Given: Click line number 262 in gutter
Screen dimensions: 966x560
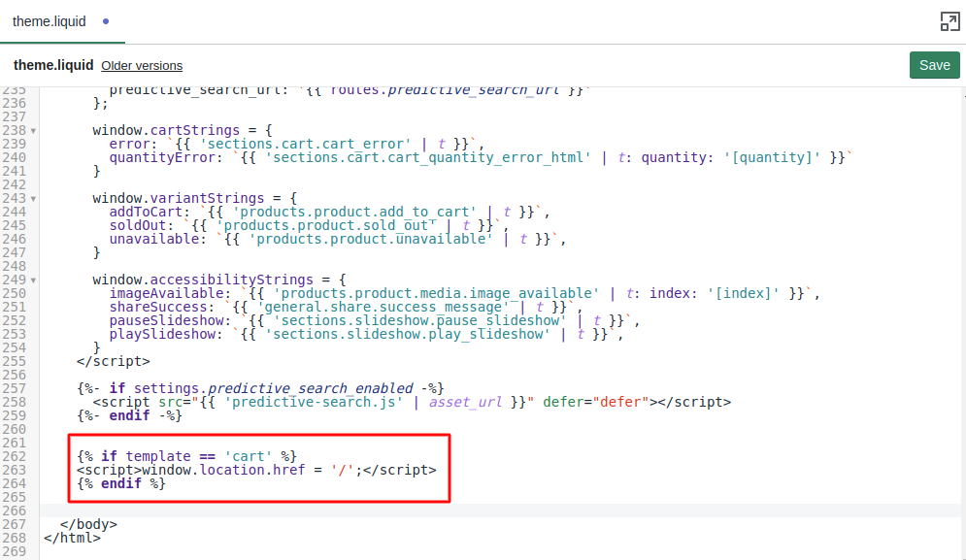Looking at the screenshot, I should click(15, 456).
